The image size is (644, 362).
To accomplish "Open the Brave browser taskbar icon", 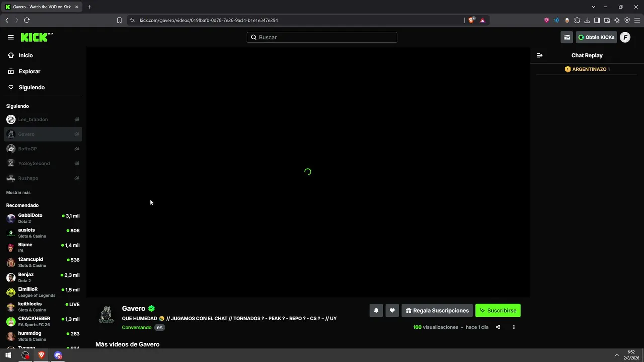I will 42,355.
